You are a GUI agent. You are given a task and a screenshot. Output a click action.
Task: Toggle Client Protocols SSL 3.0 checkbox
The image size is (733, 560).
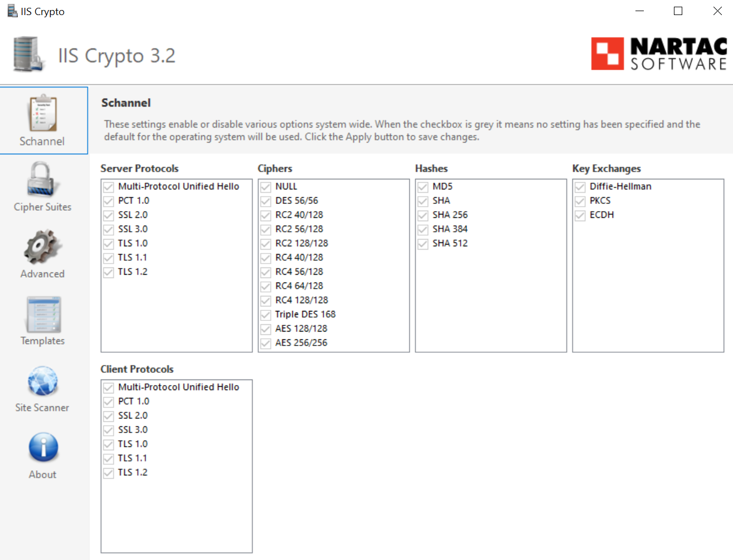coord(109,430)
